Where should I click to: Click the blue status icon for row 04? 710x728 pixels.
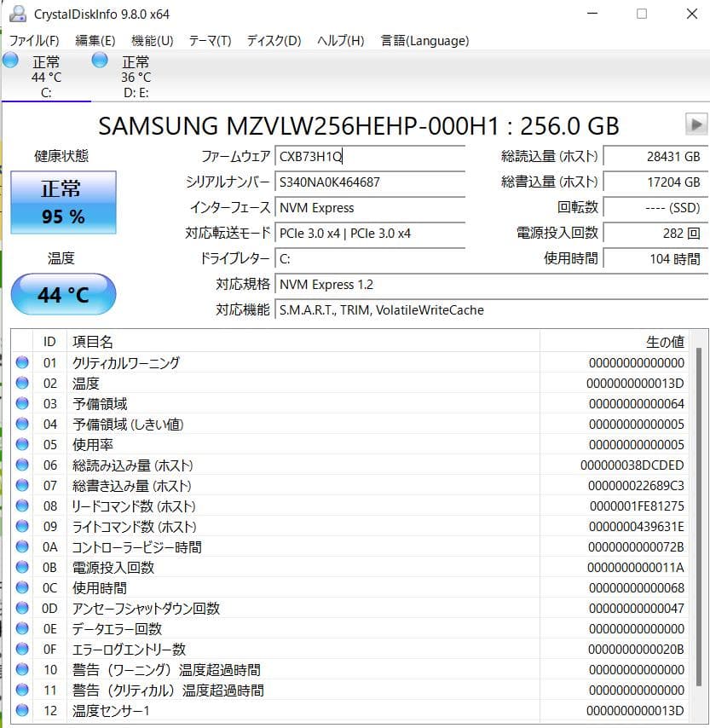(22, 424)
